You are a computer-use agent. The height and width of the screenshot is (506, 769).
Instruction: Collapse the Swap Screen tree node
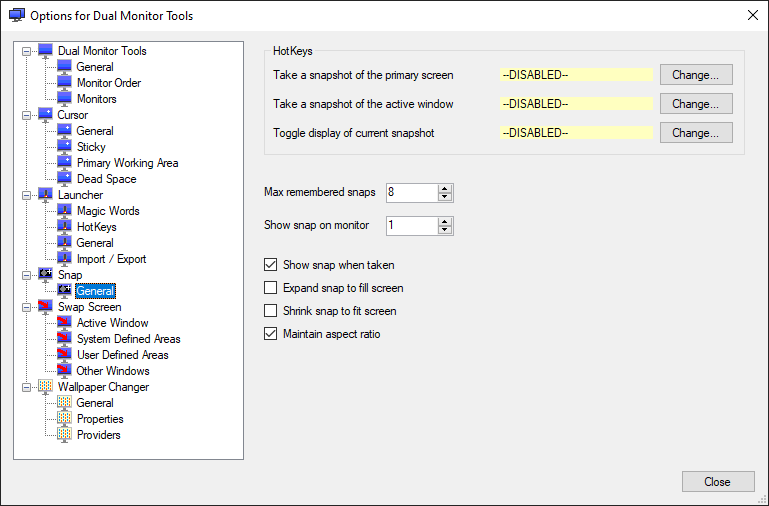pos(26,307)
